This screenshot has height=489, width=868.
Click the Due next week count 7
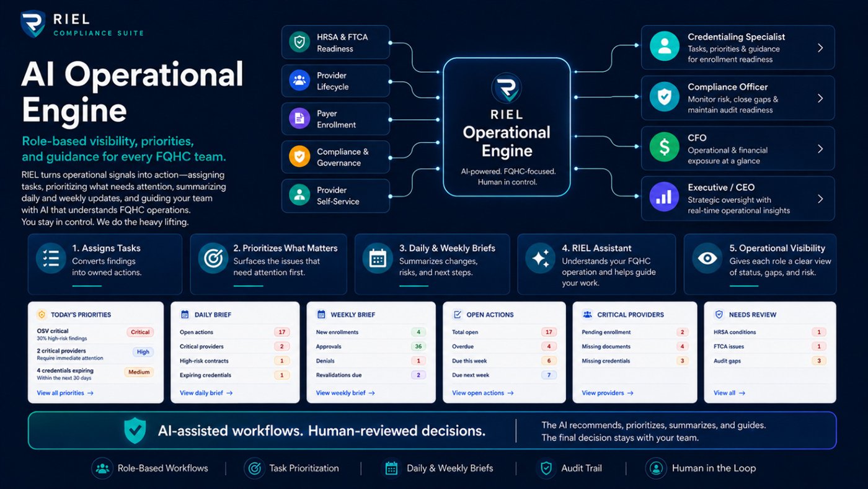pos(549,375)
